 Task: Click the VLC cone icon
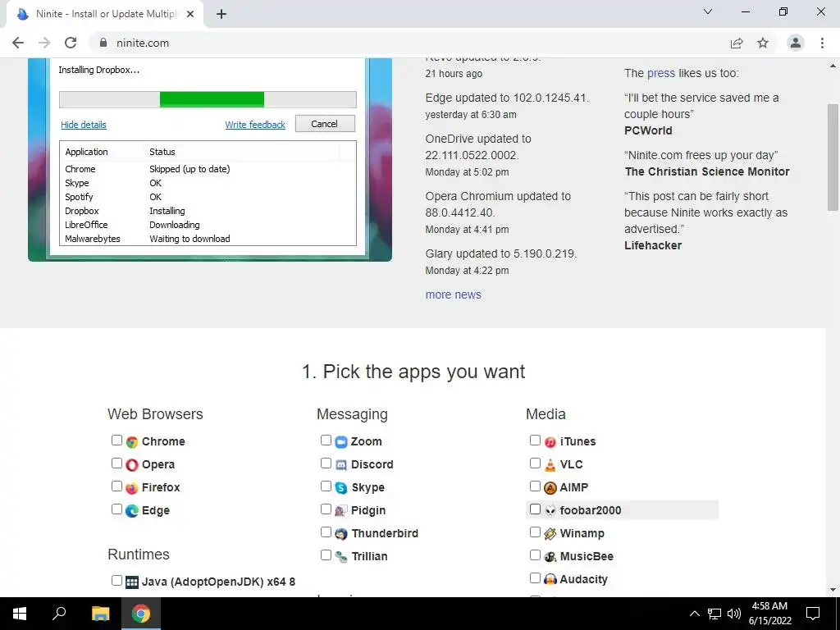pyautogui.click(x=550, y=465)
